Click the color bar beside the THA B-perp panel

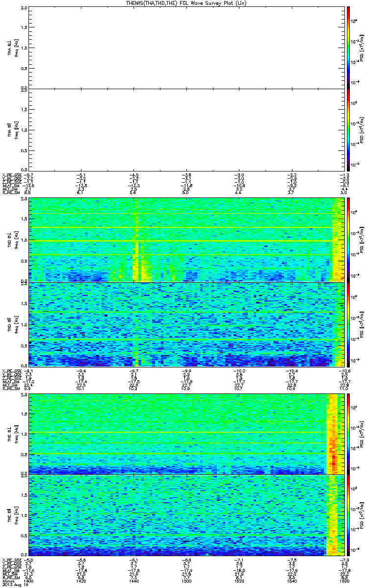pos(348,47)
